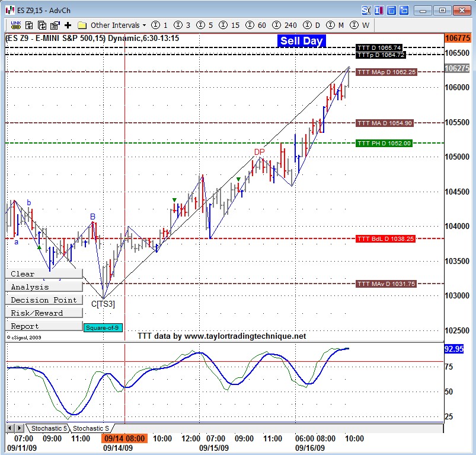Click the yellow folder icon in toolbar
This screenshot has height=455, width=476.
tap(82, 25)
